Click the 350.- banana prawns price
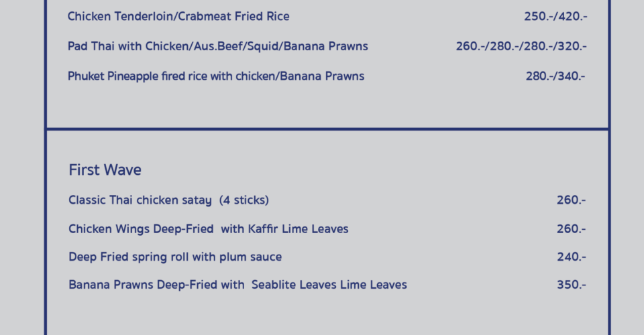Screen dimensions: 644x335 (571, 285)
